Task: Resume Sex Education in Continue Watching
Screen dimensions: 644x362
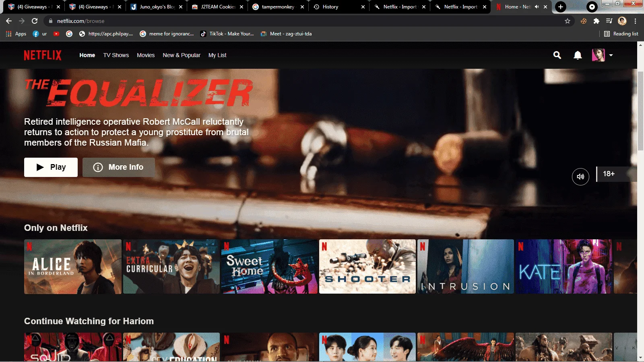Action: (x=171, y=347)
